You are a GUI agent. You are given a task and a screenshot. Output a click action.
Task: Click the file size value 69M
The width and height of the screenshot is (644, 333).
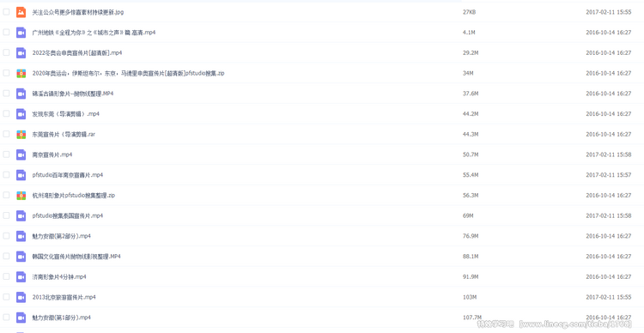click(468, 215)
